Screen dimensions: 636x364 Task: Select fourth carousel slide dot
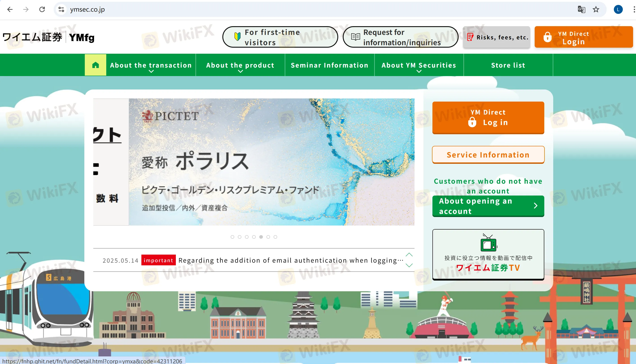254,237
